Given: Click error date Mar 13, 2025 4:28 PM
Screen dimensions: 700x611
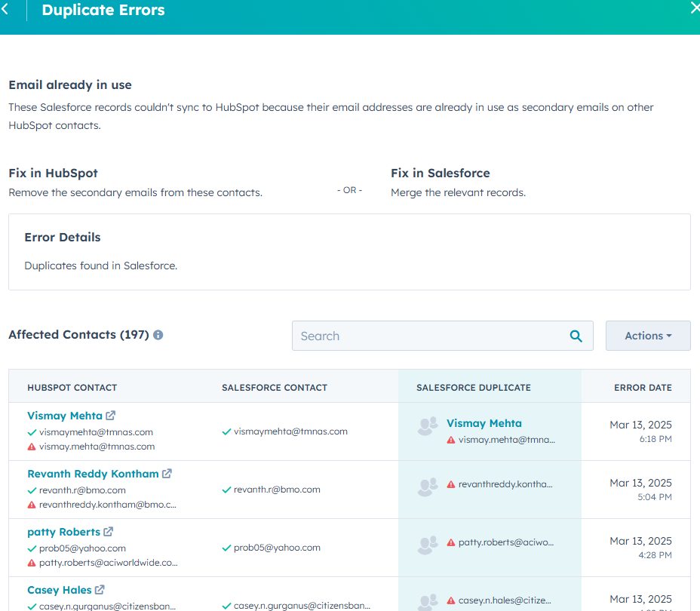Looking at the screenshot, I should [x=640, y=547].
